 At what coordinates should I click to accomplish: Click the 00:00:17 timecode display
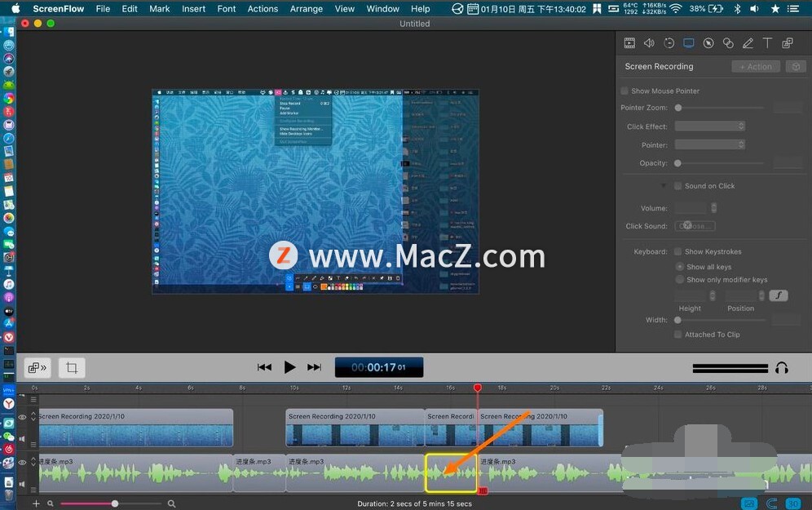pyautogui.click(x=378, y=367)
